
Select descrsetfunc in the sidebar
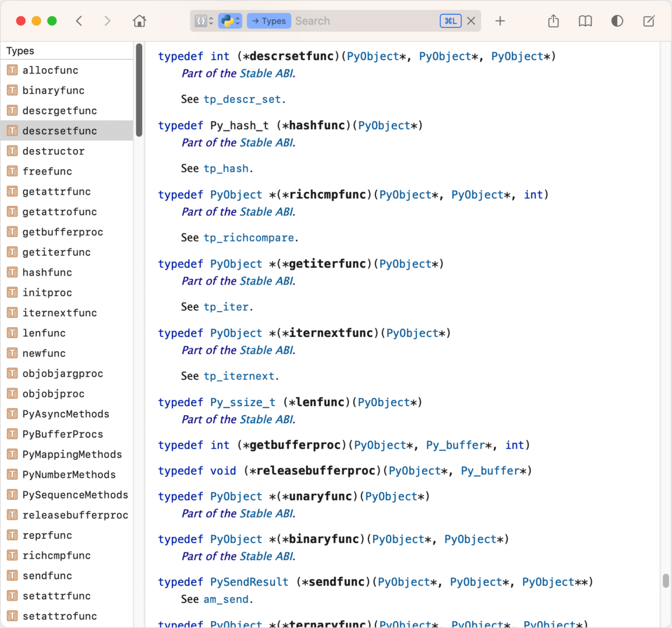coord(67,130)
